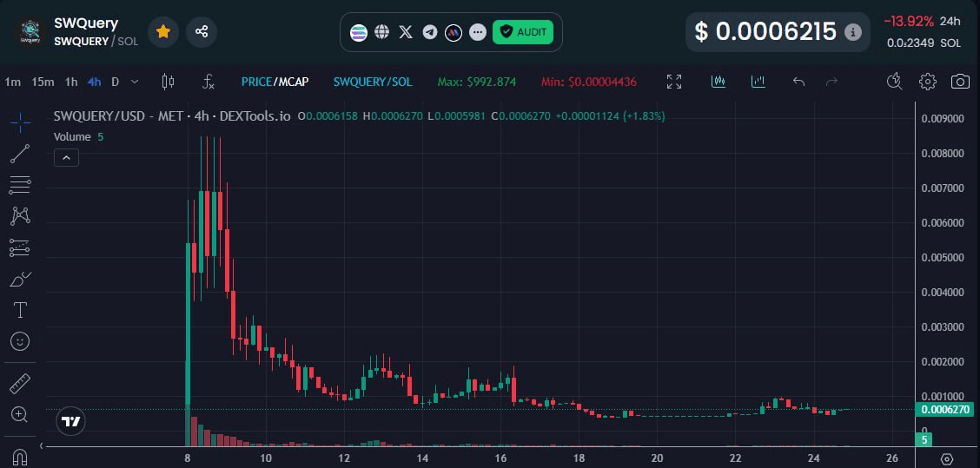Click the SWQUERY/USD chart title
980x468 pixels.
172,116
